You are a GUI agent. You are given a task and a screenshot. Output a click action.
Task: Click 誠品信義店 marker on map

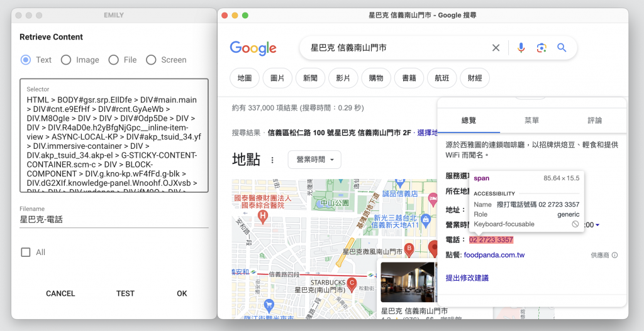400,184
